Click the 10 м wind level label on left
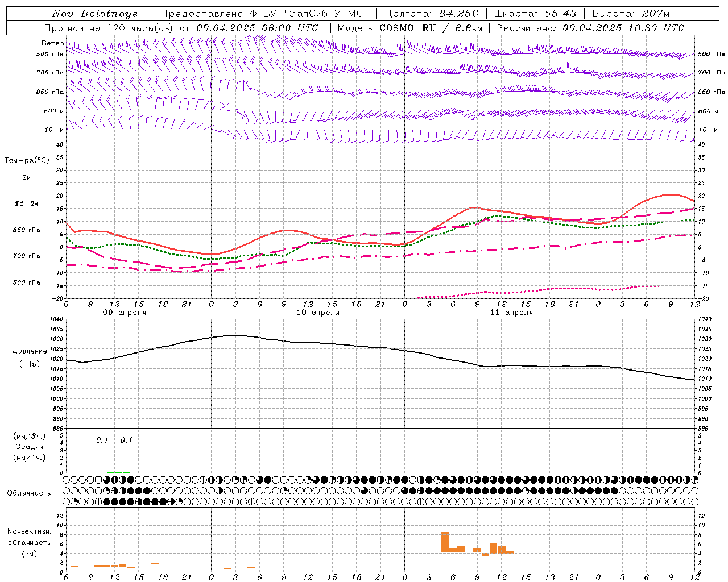This screenshot has height=582, width=728. (54, 130)
